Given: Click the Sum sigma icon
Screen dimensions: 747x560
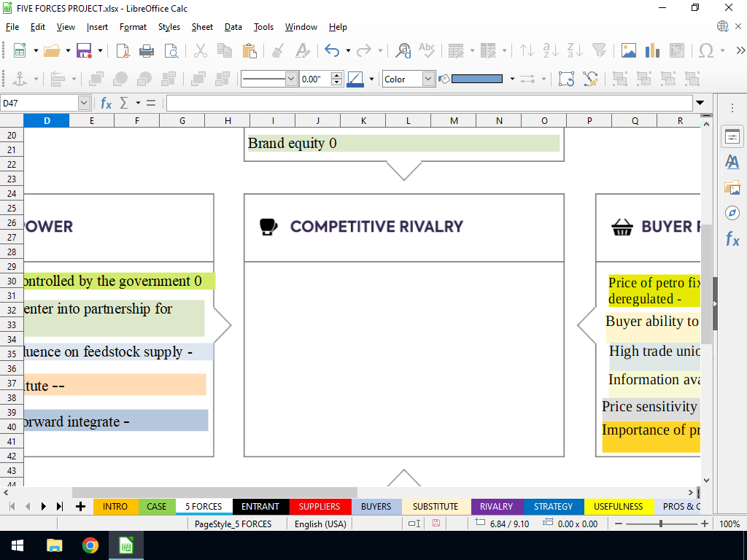Looking at the screenshot, I should coord(124,103).
